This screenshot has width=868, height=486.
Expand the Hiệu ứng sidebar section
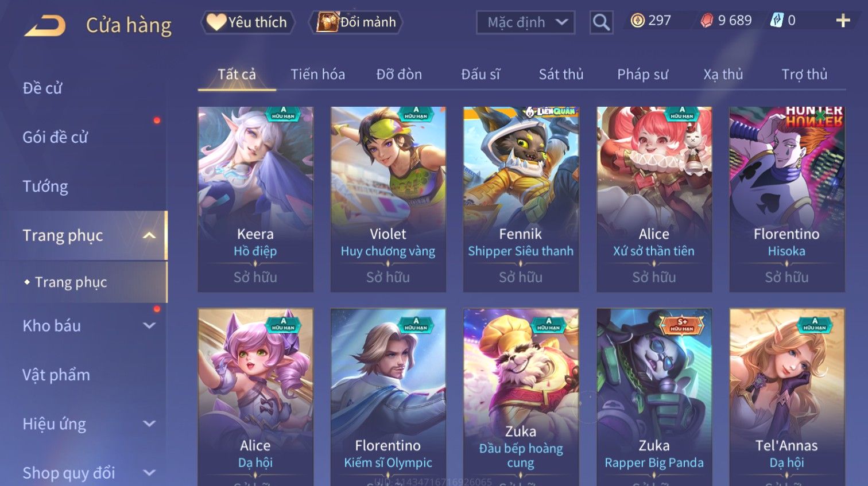(149, 423)
